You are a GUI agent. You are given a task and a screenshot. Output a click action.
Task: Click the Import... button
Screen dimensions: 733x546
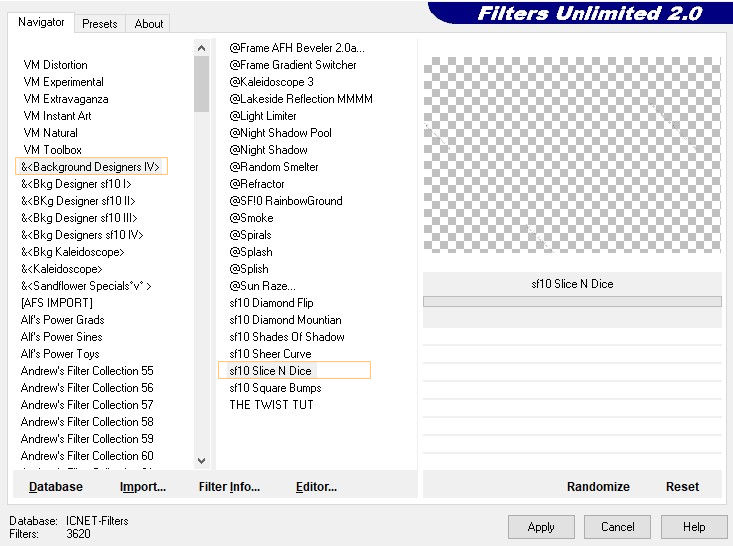(x=143, y=487)
